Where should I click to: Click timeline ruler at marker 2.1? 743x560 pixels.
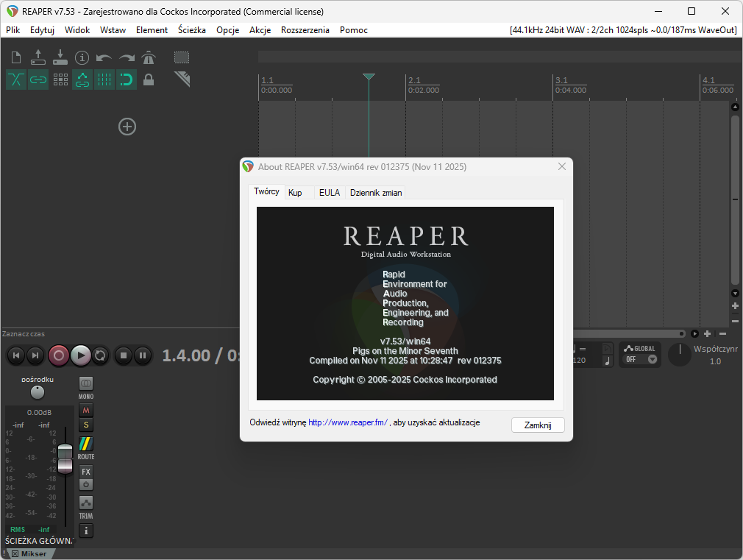click(x=414, y=80)
